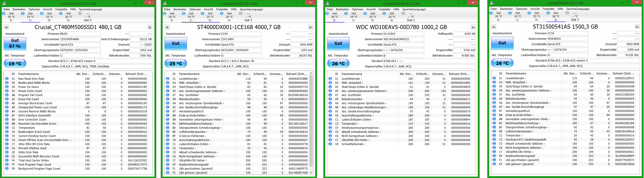
Task: Open Datei menu in Crucial window
Action: (6, 9)
